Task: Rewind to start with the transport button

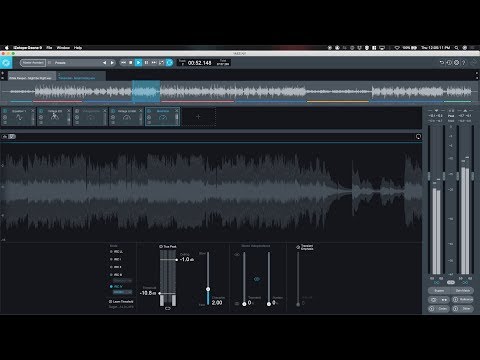Action: click(x=123, y=63)
